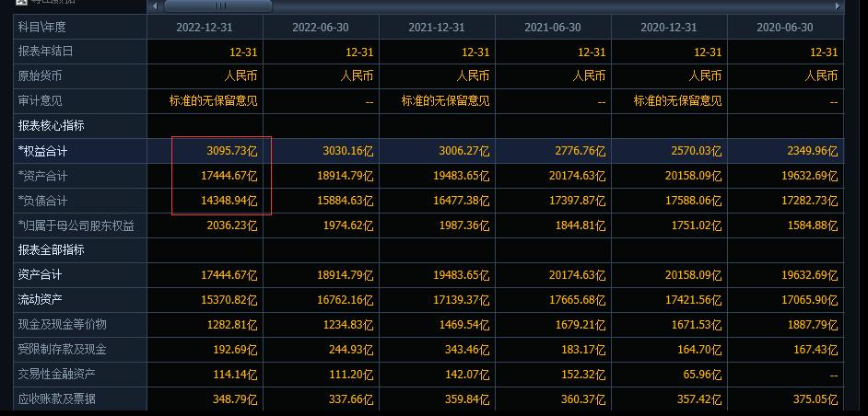Click 标准的无保留意见 in the 2021-12-31 column
868x416 pixels.
[446, 100]
